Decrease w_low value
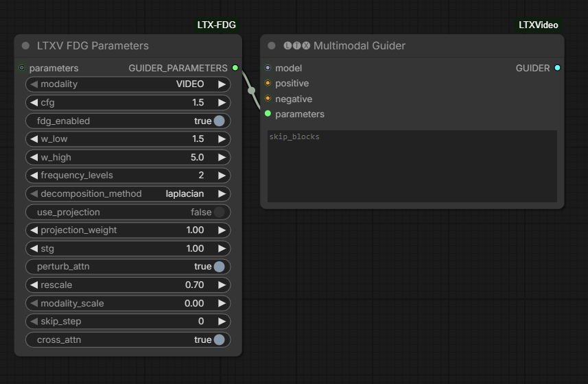Screen dimensions: 588x384 tap(34, 139)
